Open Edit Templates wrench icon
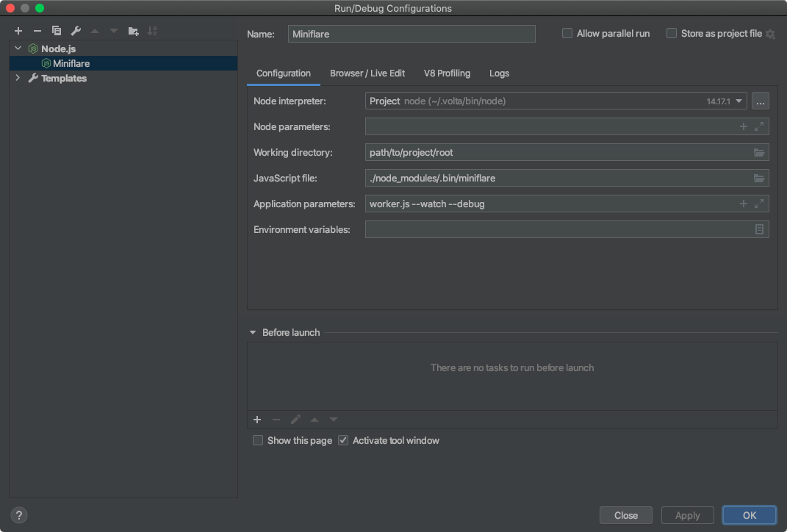Viewport: 787px width, 532px height. [76, 31]
